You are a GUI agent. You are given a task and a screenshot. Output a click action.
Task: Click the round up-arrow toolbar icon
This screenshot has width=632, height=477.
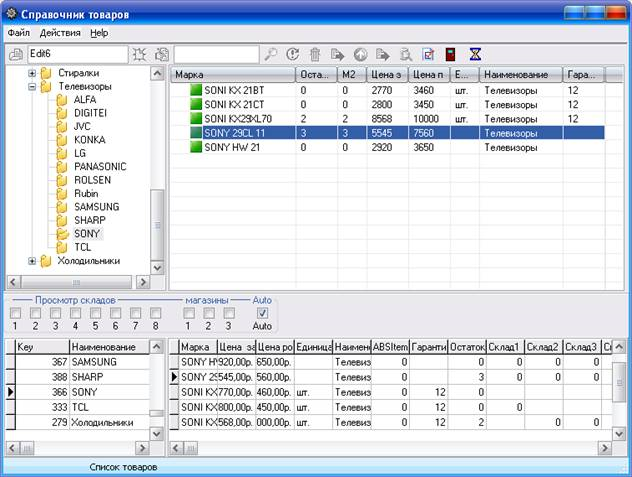(360, 54)
